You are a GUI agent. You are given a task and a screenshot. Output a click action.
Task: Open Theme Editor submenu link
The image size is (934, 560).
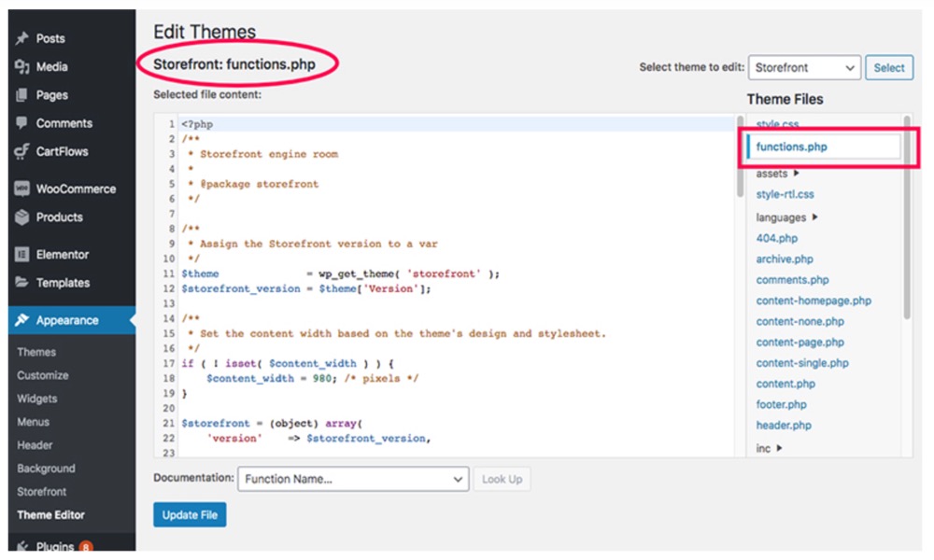coord(50,515)
